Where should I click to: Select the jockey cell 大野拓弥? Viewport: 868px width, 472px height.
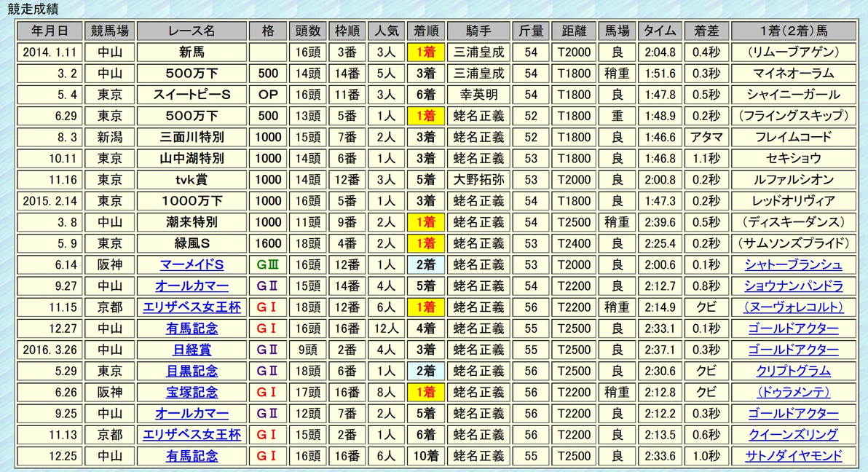479,180
